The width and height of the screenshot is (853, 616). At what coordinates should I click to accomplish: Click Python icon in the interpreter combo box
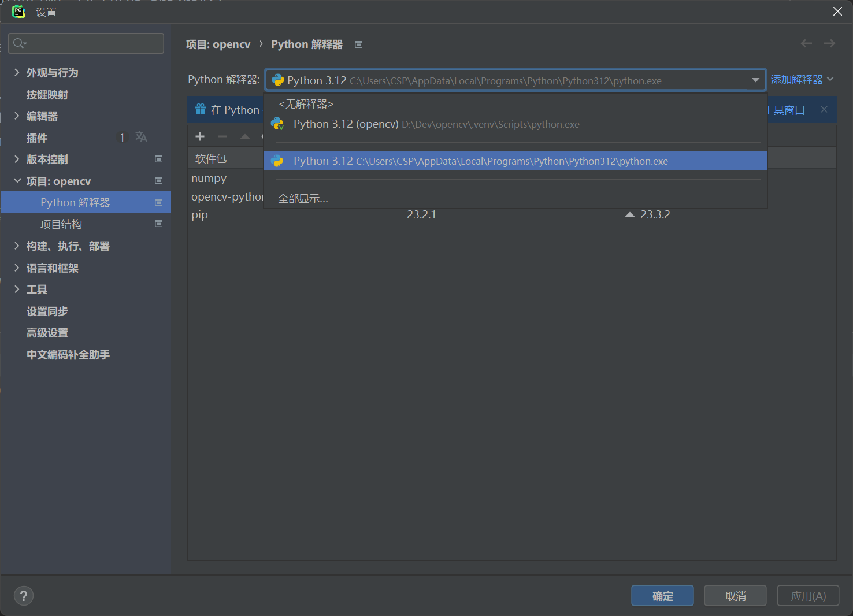[278, 80]
